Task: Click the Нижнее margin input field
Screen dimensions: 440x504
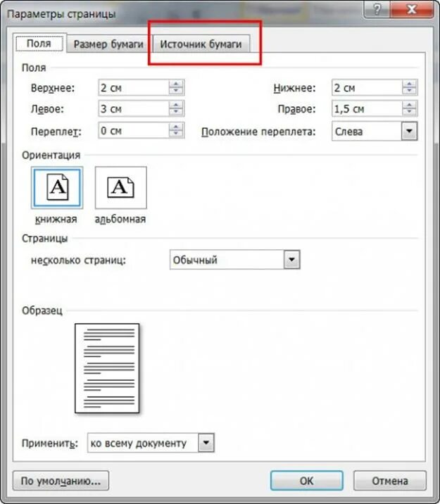Action: pyautogui.click(x=367, y=88)
